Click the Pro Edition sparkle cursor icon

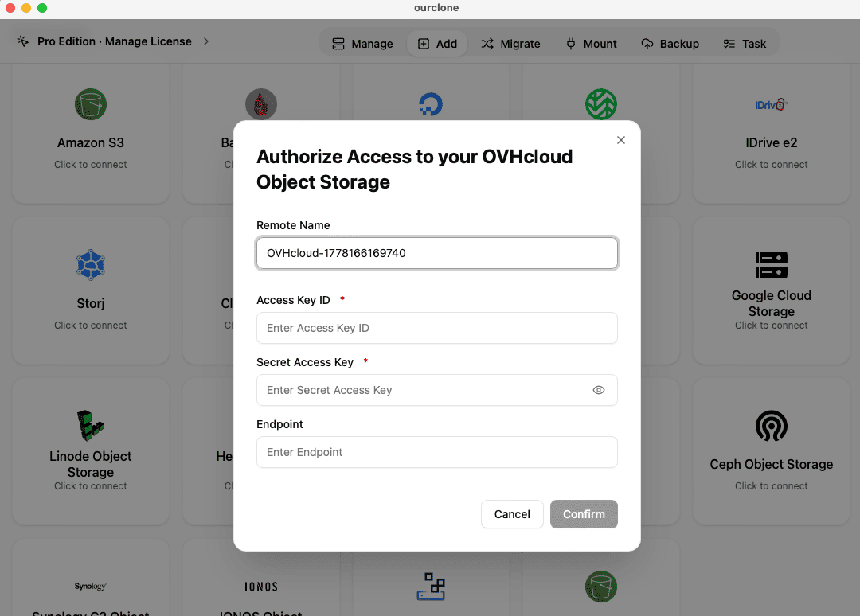[23, 41]
